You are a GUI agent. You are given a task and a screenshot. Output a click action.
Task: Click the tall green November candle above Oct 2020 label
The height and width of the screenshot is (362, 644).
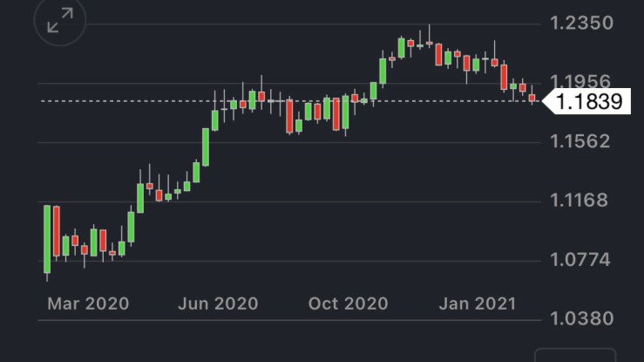(383, 71)
